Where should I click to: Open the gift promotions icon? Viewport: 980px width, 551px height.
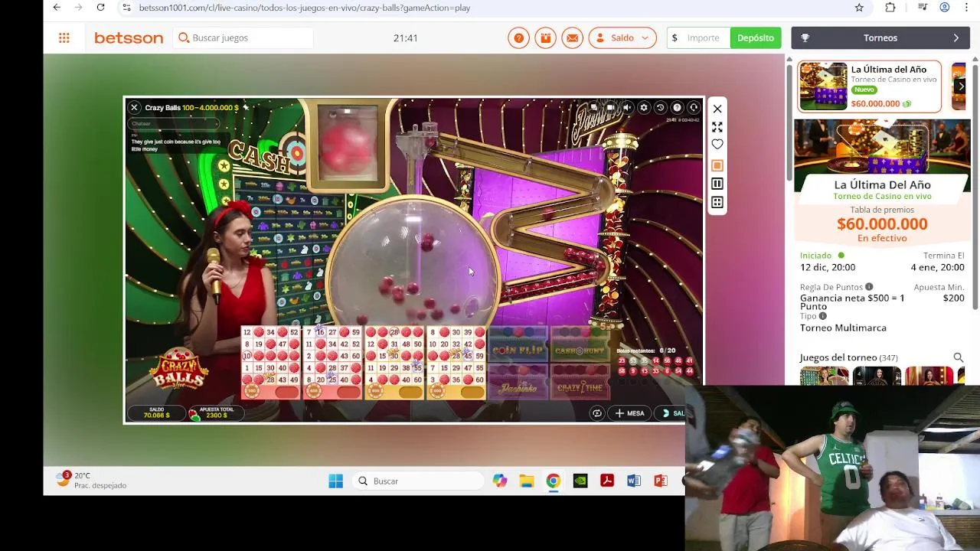click(545, 37)
